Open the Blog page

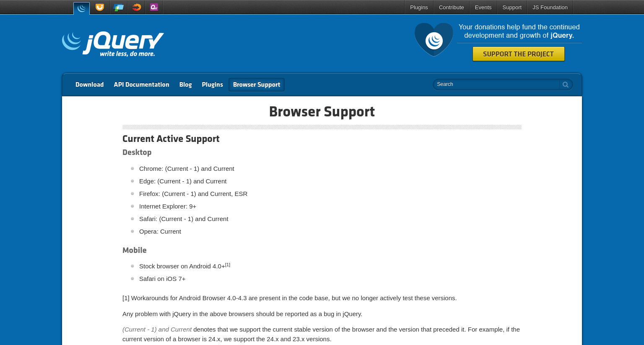point(185,85)
